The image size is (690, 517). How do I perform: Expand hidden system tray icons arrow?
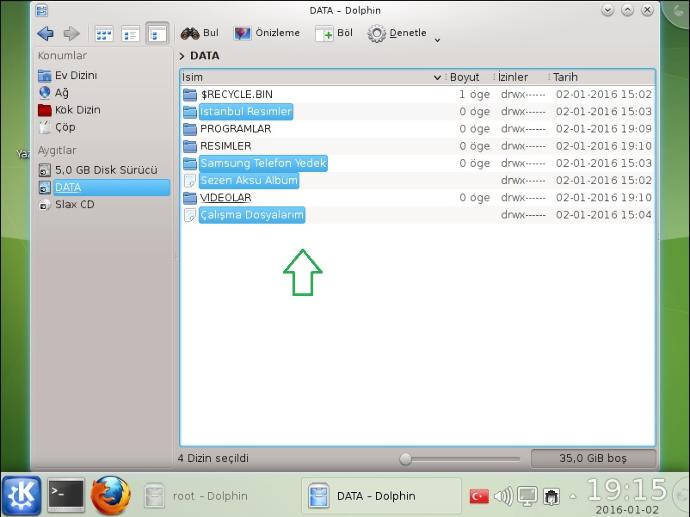(573, 497)
